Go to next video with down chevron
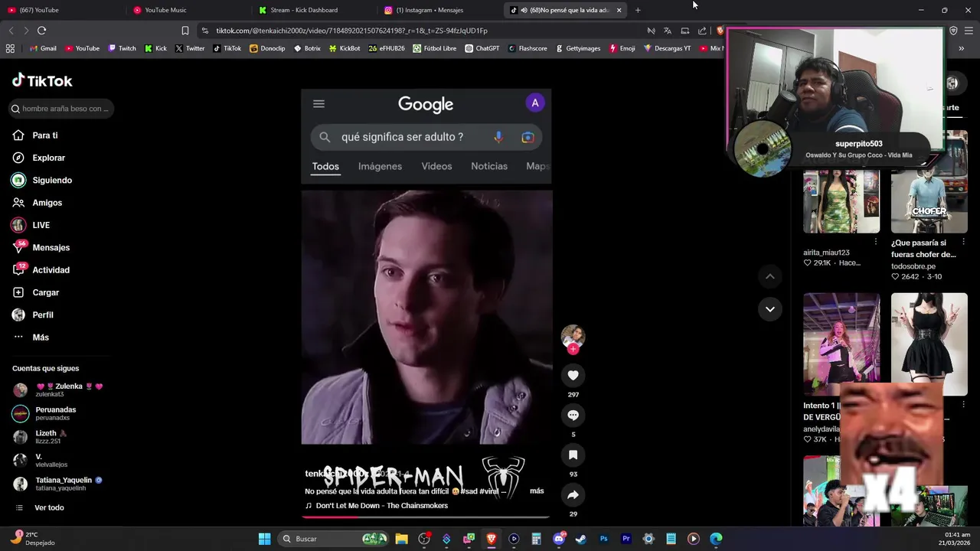Viewport: 980px width, 551px height. click(x=770, y=309)
